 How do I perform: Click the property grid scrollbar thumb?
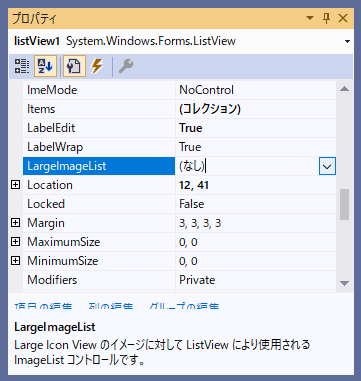point(345,204)
